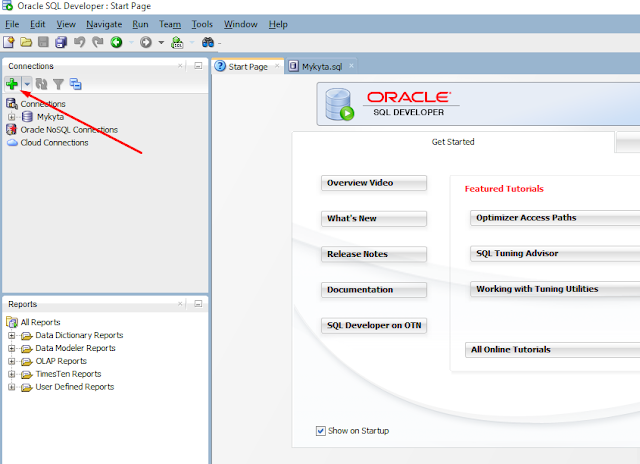This screenshot has width=640, height=464.
Task: Click All Online Tutorials button
Action: tap(553, 350)
